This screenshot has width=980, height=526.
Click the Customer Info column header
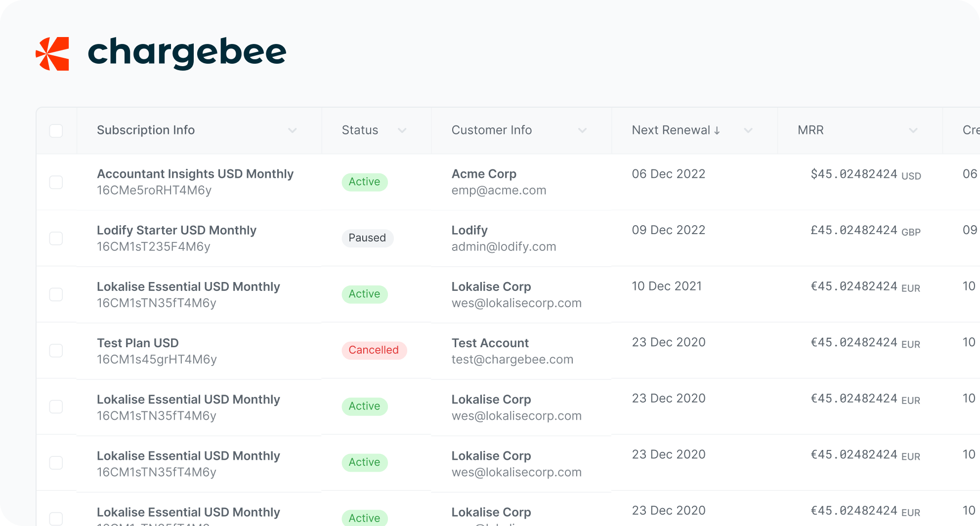(492, 130)
